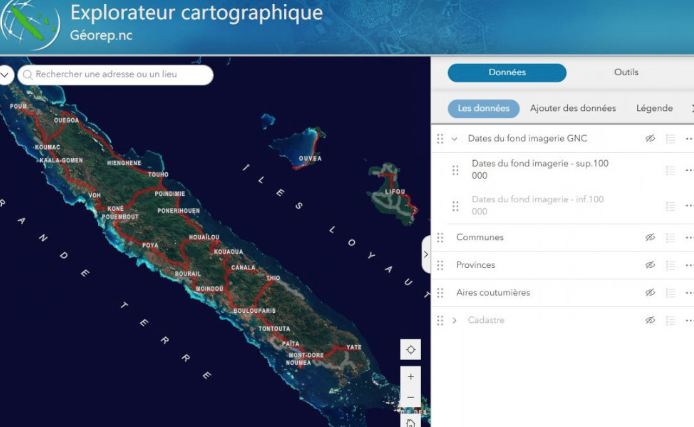Click the address search field
Image resolution: width=694 pixels, height=427 pixels.
[x=120, y=75]
